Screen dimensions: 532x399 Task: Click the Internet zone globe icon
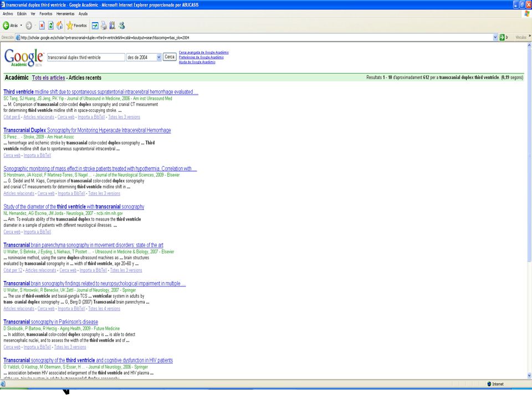[489, 384]
